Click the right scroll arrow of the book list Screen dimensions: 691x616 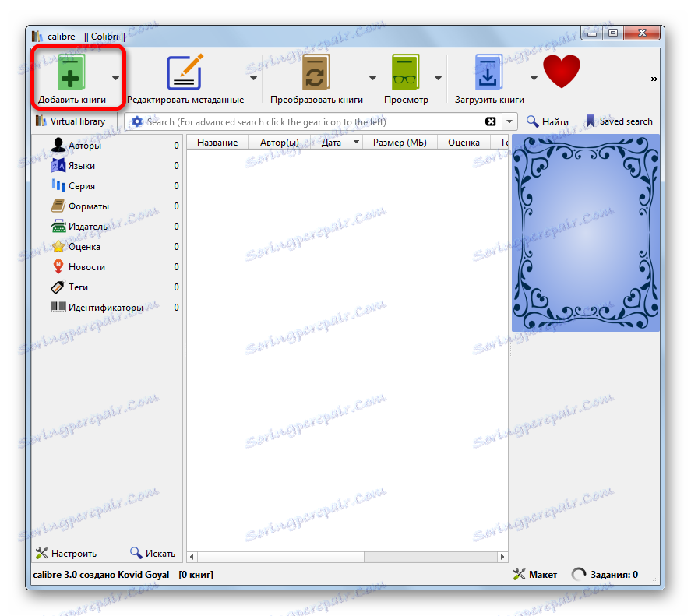[x=502, y=557]
